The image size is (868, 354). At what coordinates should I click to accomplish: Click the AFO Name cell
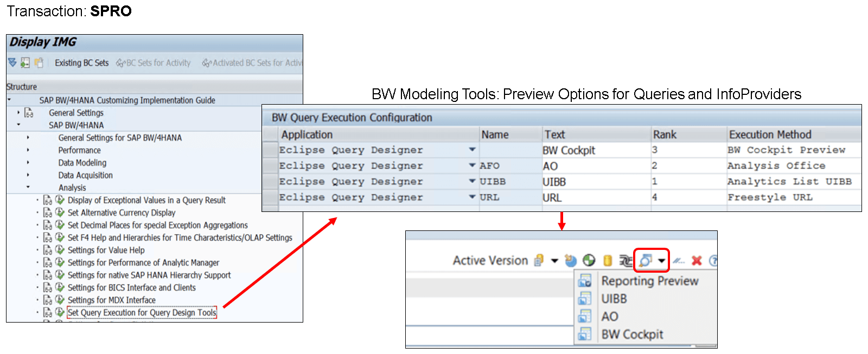(510, 166)
